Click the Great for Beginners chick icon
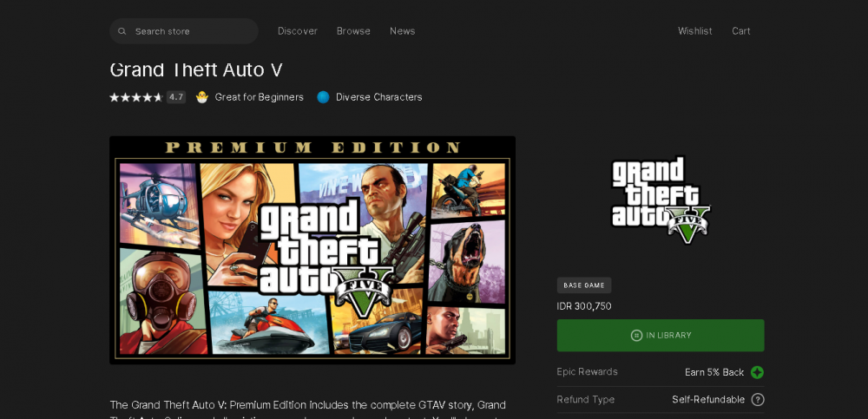Viewport: 868px width, 419px height. coord(202,97)
